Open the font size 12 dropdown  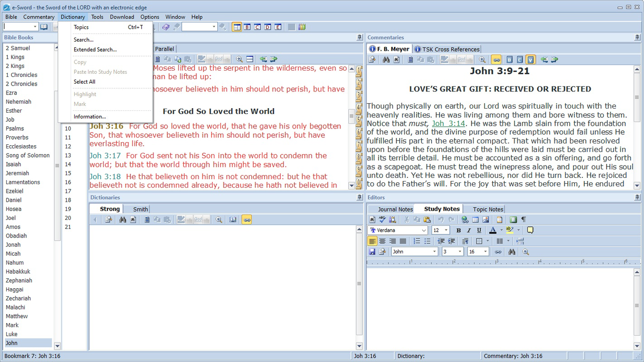click(x=446, y=230)
